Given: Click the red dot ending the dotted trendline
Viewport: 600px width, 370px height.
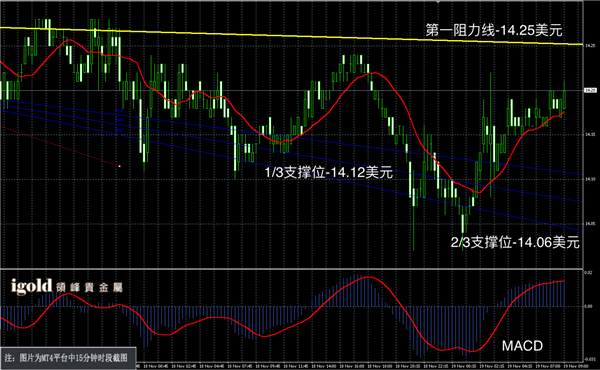Looking at the screenshot, I should tap(120, 166).
